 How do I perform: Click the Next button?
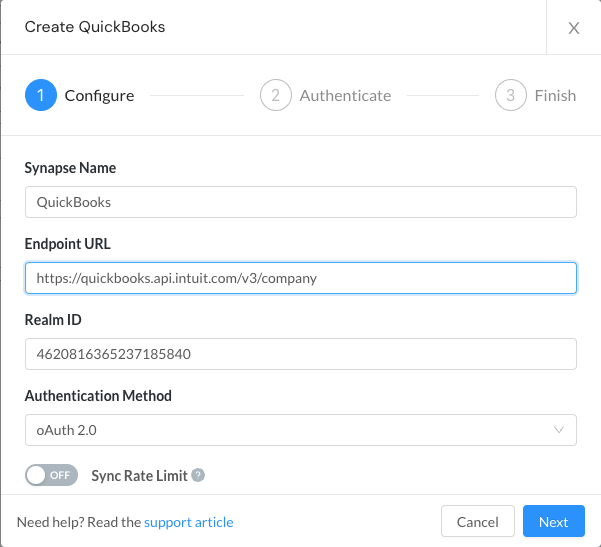553,521
